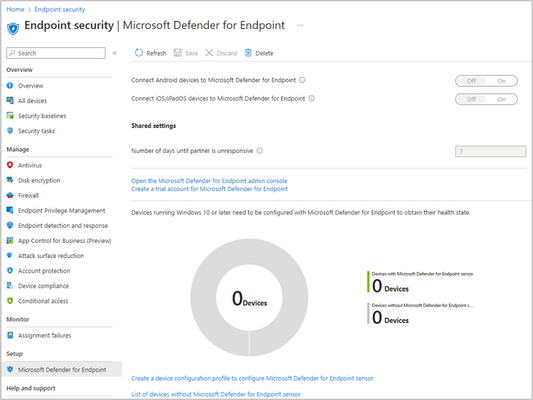
Task: Click info icon next to partner unresponsive days
Action: (260, 151)
